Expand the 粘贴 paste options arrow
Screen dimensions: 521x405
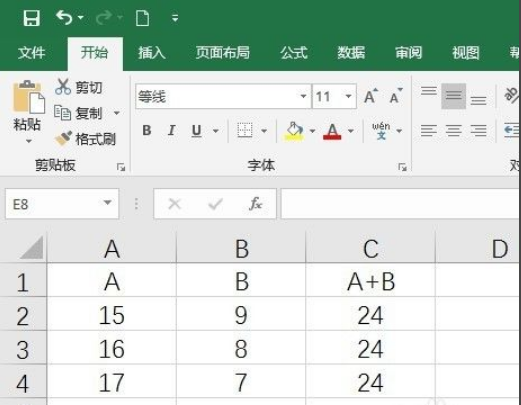29,141
